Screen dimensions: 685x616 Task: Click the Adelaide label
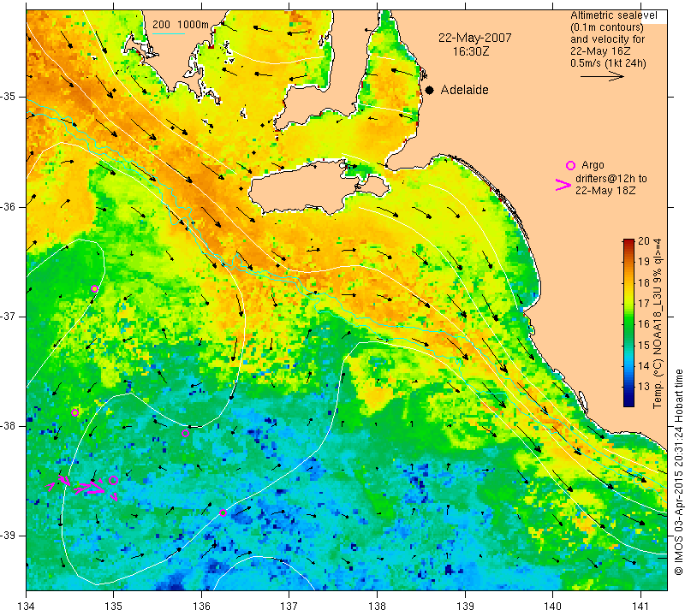pos(464,90)
